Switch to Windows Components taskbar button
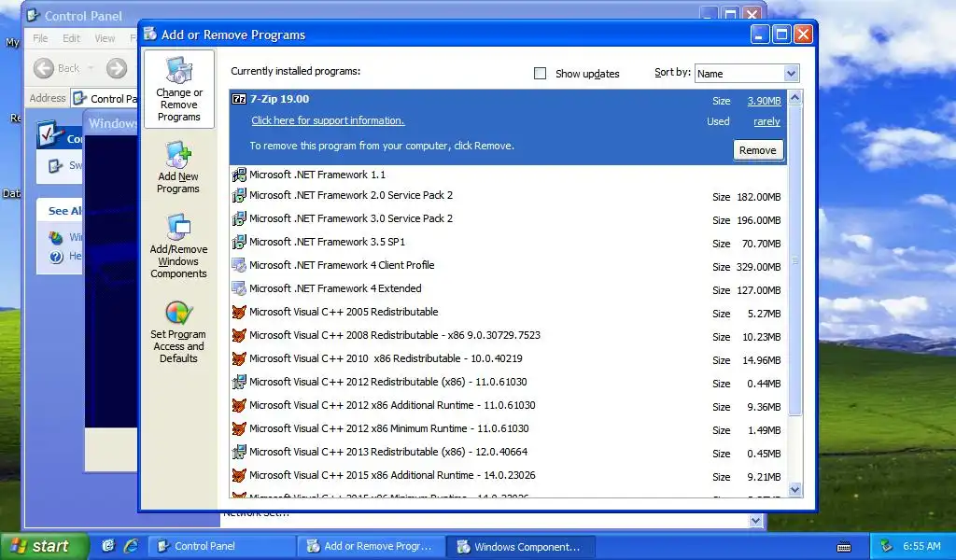This screenshot has height=560, width=956. click(522, 546)
